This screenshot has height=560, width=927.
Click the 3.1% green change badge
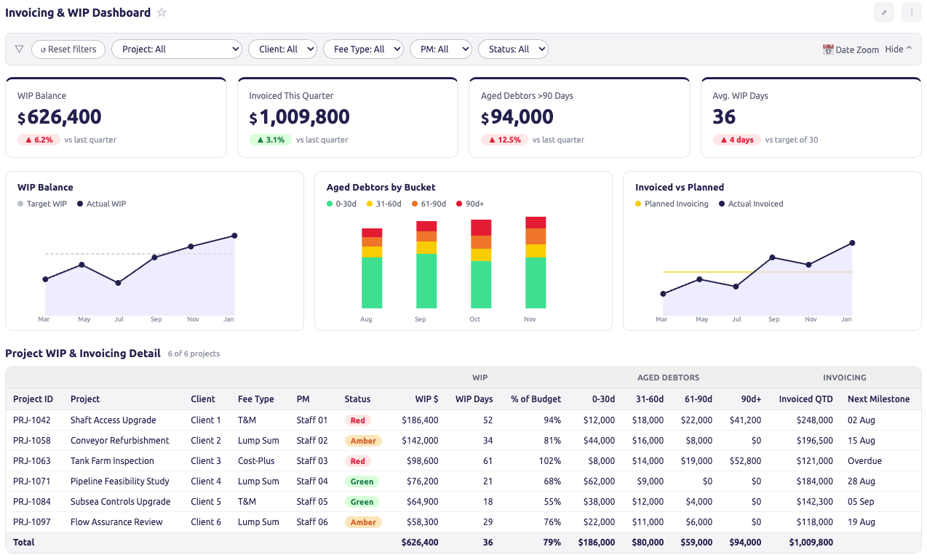click(270, 140)
